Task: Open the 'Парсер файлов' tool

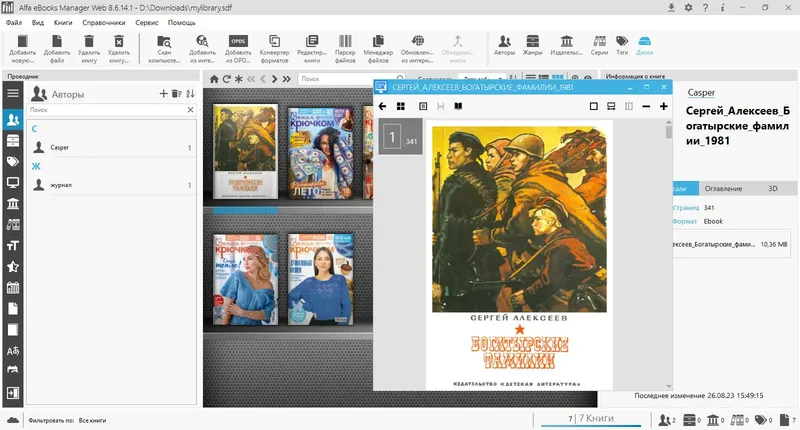Action: [345, 41]
